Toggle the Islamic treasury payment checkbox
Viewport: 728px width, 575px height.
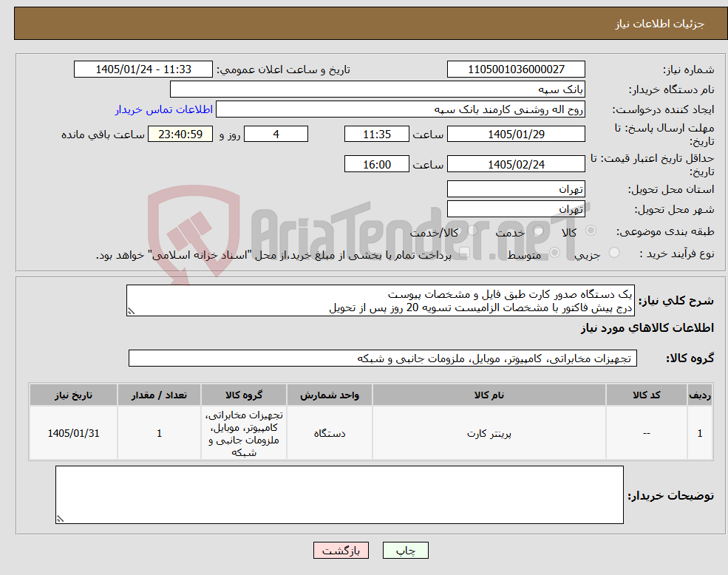(x=464, y=253)
